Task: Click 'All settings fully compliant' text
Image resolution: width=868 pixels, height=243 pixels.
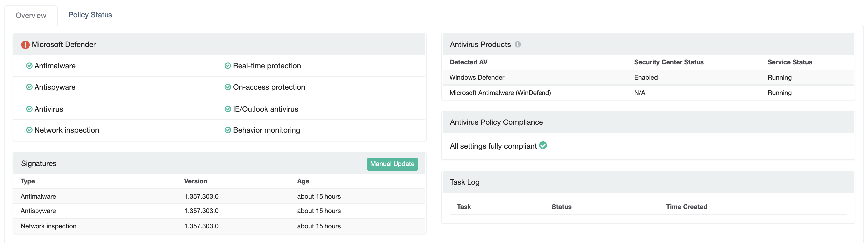Action: pyautogui.click(x=493, y=146)
